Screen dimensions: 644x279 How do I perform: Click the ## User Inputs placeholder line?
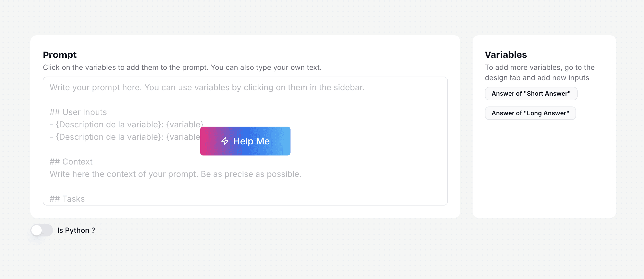78,112
